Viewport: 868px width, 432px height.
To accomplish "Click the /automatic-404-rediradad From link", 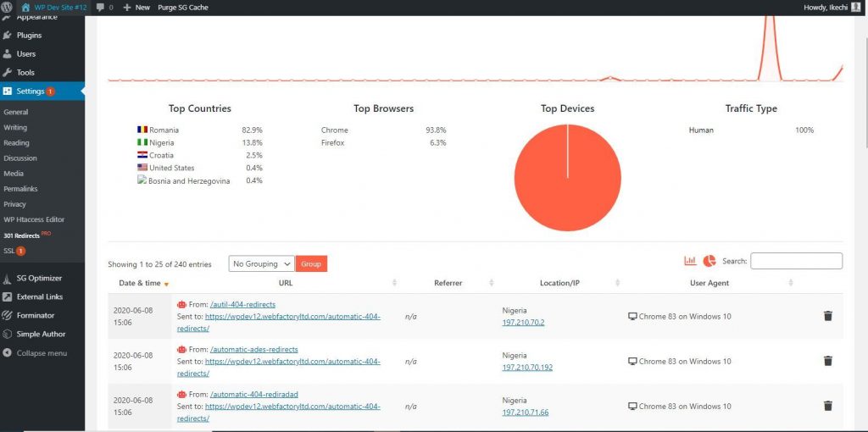I will [254, 395].
